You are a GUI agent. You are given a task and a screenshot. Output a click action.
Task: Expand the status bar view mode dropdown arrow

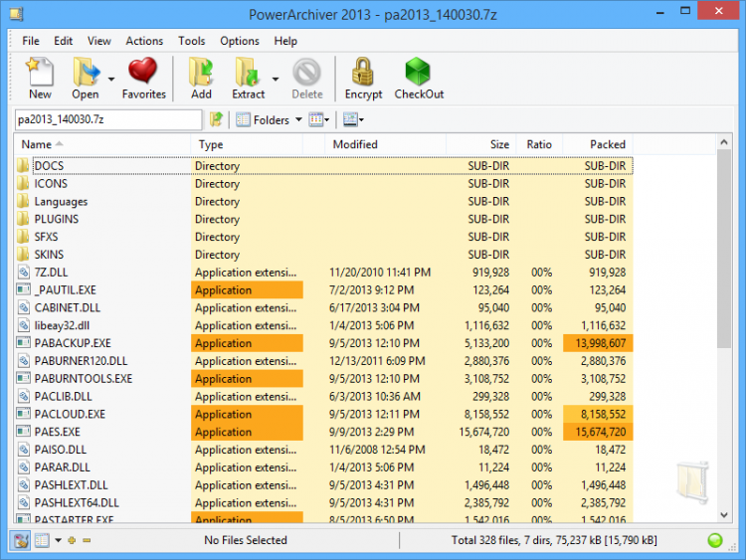58,540
